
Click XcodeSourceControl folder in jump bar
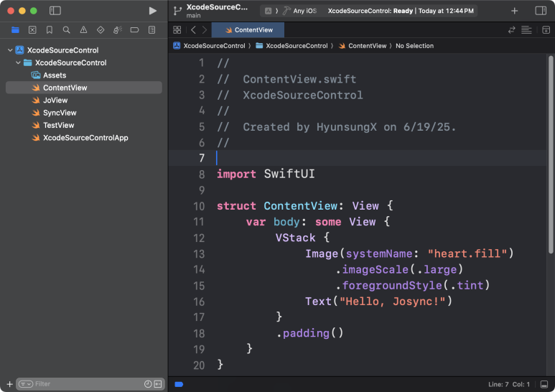292,46
